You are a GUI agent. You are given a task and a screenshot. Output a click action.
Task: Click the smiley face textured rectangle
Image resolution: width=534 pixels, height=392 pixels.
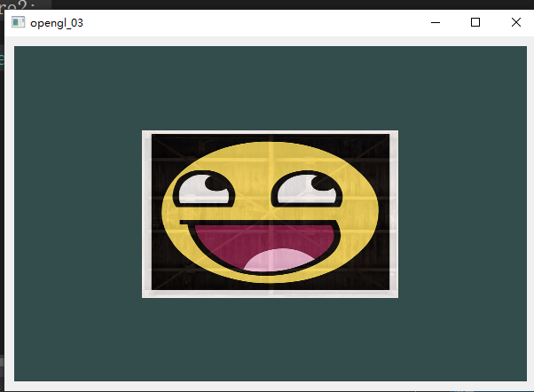270,214
